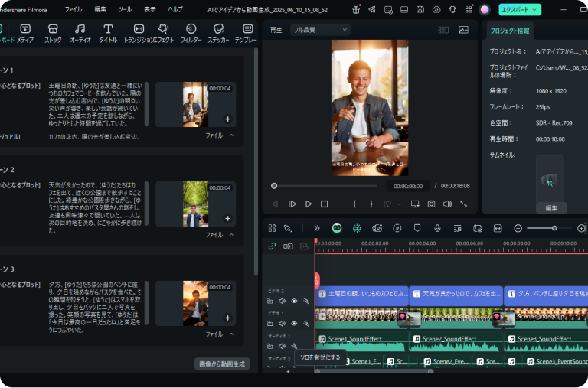Open the 編集 menu in menu bar
Screen dimensions: 588x388
[100, 9]
